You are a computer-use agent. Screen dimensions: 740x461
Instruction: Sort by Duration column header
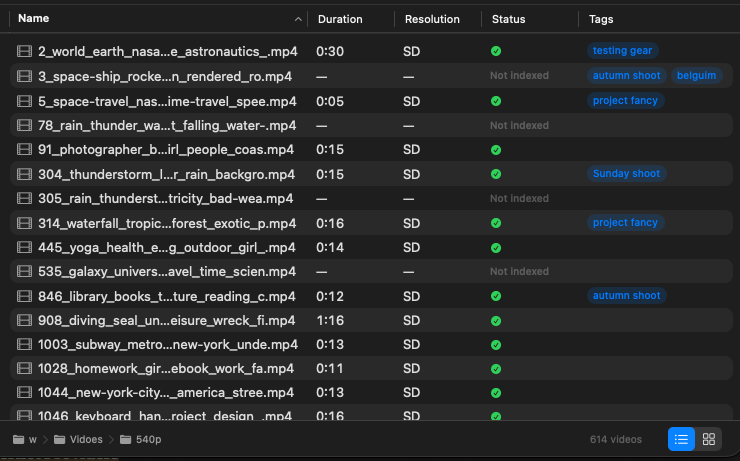(x=340, y=19)
